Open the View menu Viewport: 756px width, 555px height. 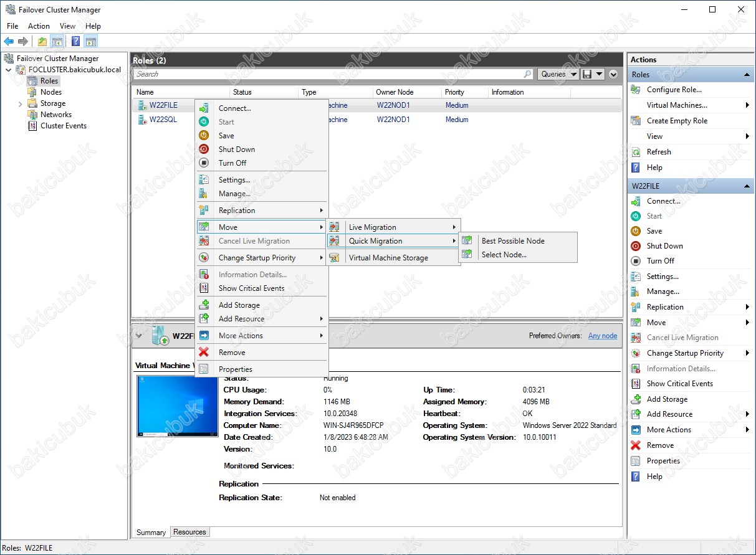(x=67, y=26)
